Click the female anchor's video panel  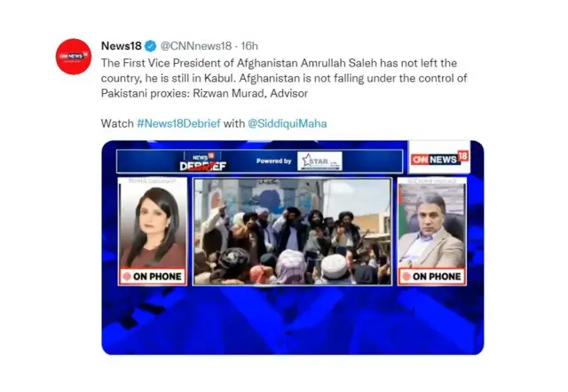[x=153, y=231]
